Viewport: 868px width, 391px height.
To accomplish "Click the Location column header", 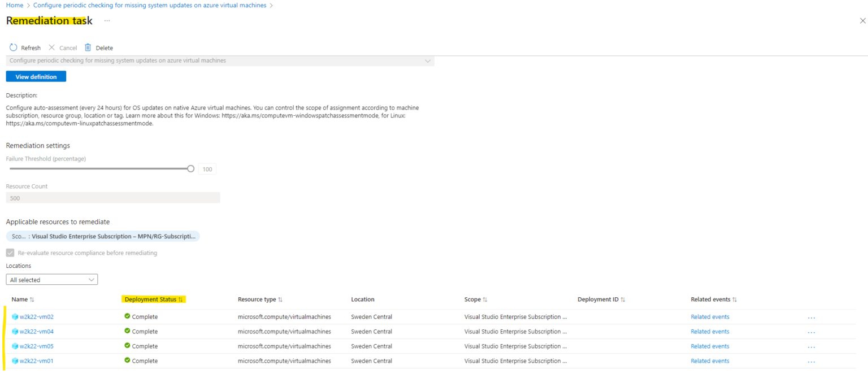I will click(x=363, y=299).
